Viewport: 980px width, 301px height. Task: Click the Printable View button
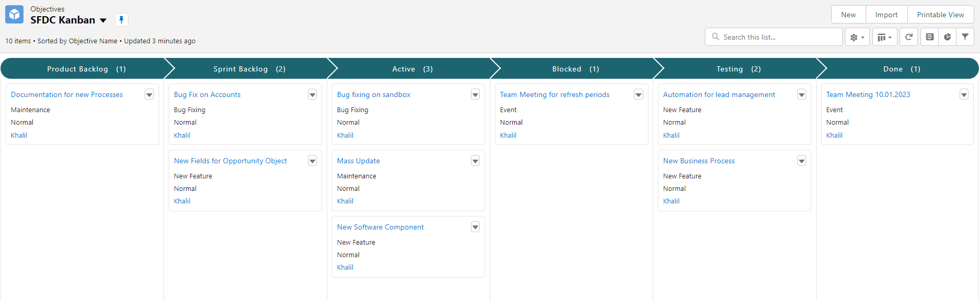[940, 15]
